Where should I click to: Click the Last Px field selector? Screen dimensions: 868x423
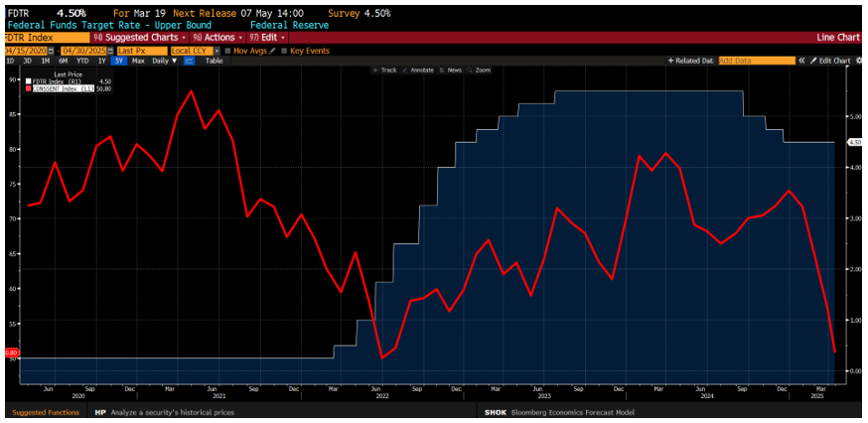(142, 51)
